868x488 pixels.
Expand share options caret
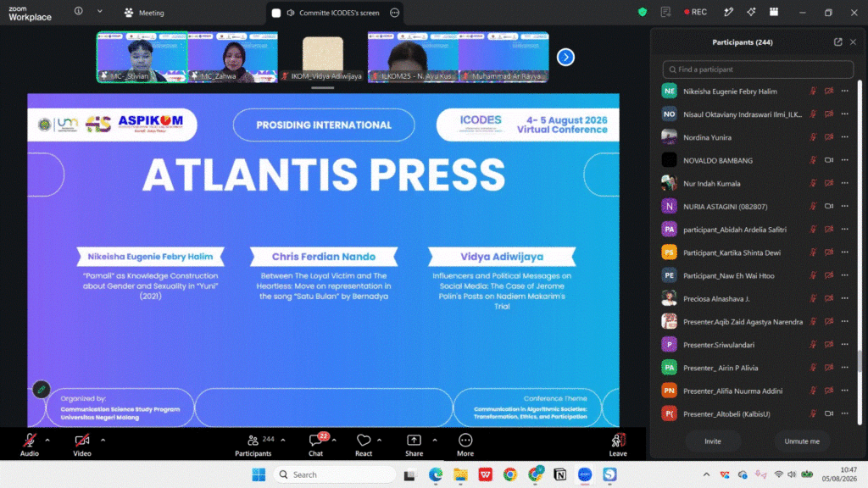[x=435, y=441]
